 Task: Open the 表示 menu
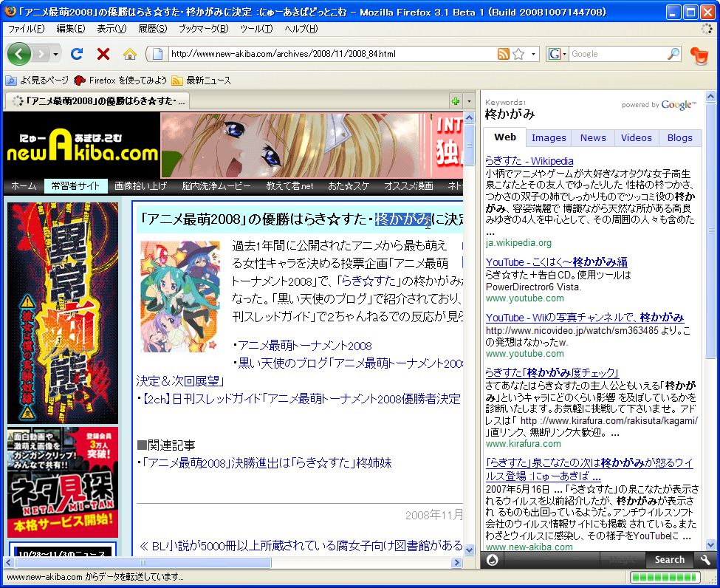coord(112,29)
